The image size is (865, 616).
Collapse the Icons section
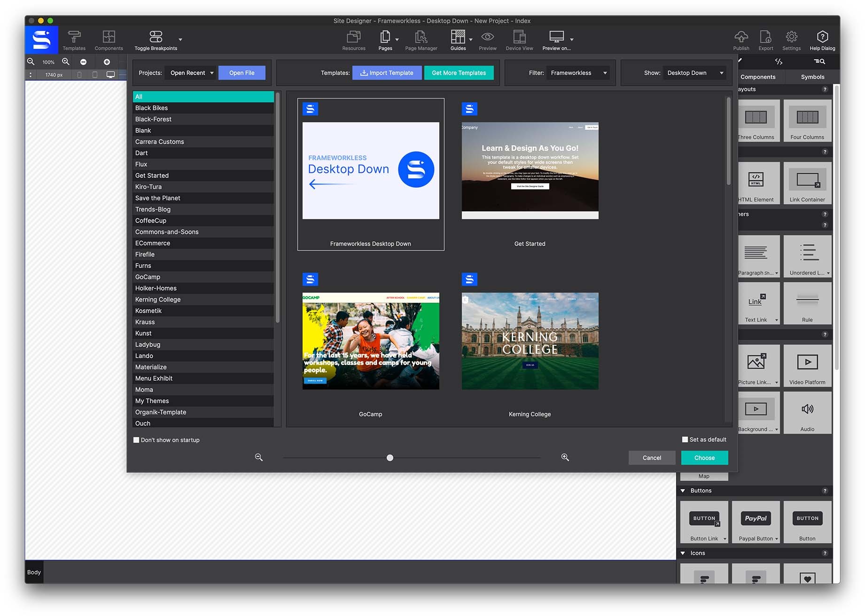point(683,553)
